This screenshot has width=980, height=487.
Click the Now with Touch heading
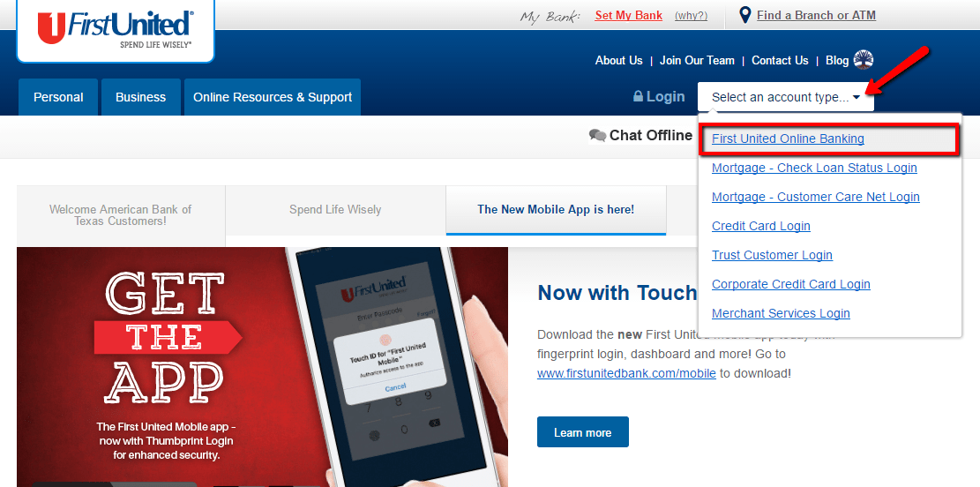click(x=617, y=293)
